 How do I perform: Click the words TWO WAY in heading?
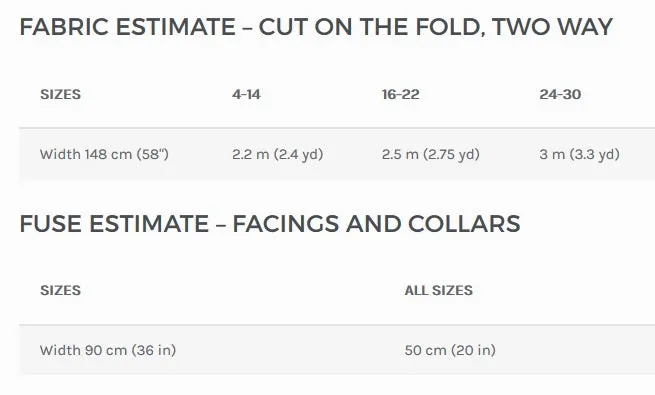552,27
